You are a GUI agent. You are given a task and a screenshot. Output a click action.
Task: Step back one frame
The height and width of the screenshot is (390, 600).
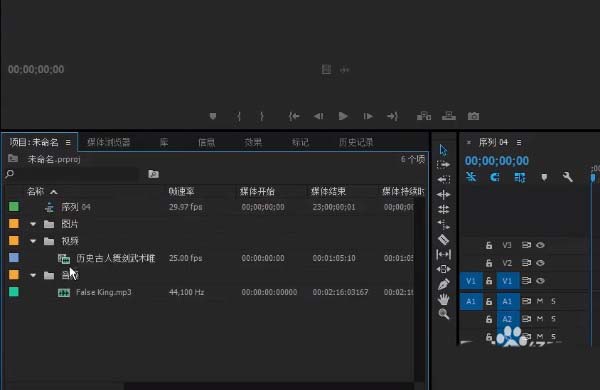318,116
